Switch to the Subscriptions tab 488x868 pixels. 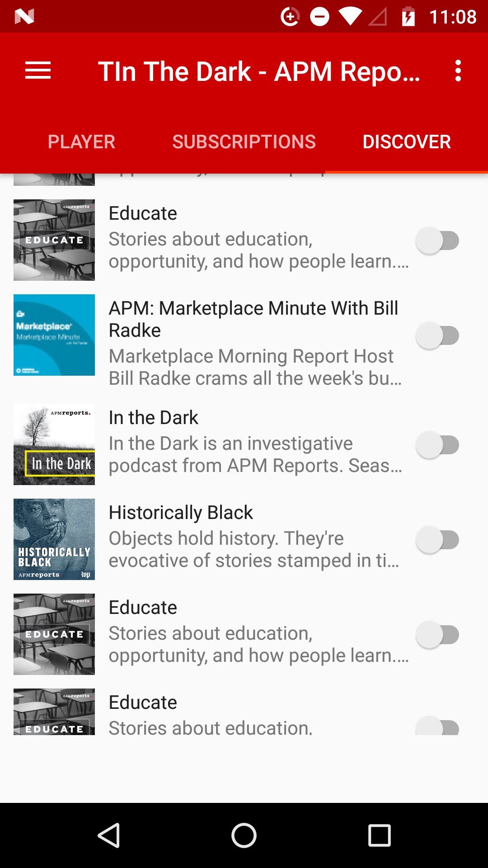click(244, 142)
